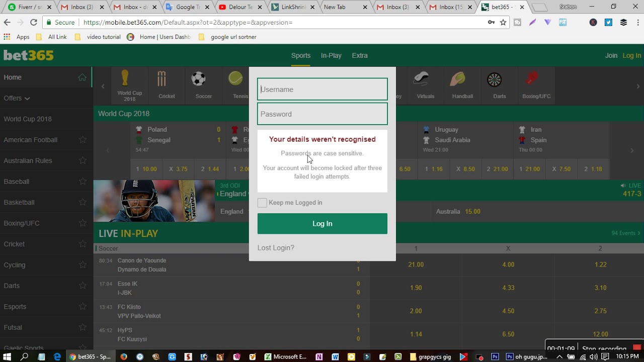Open Word from the taskbar
The image size is (644, 362).
tap(335, 356)
